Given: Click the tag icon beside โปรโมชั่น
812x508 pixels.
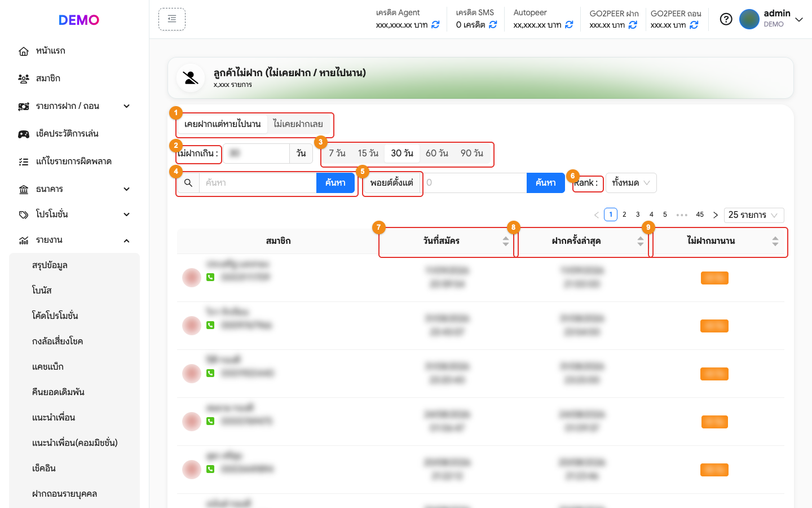Looking at the screenshot, I should 24,215.
